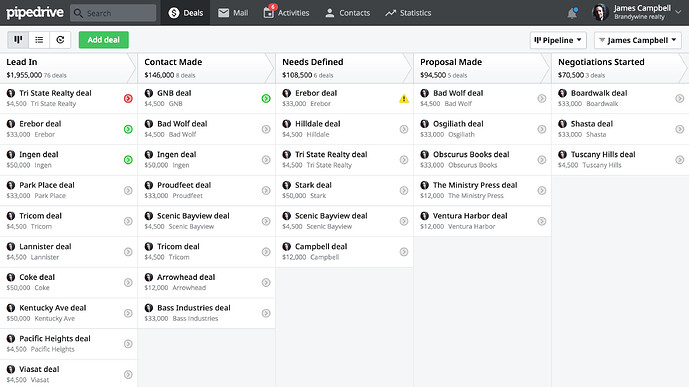Viewport: 689px width, 387px height.
Task: Click the green activity icon on Ingen deal in Lead In
Action: point(128,160)
